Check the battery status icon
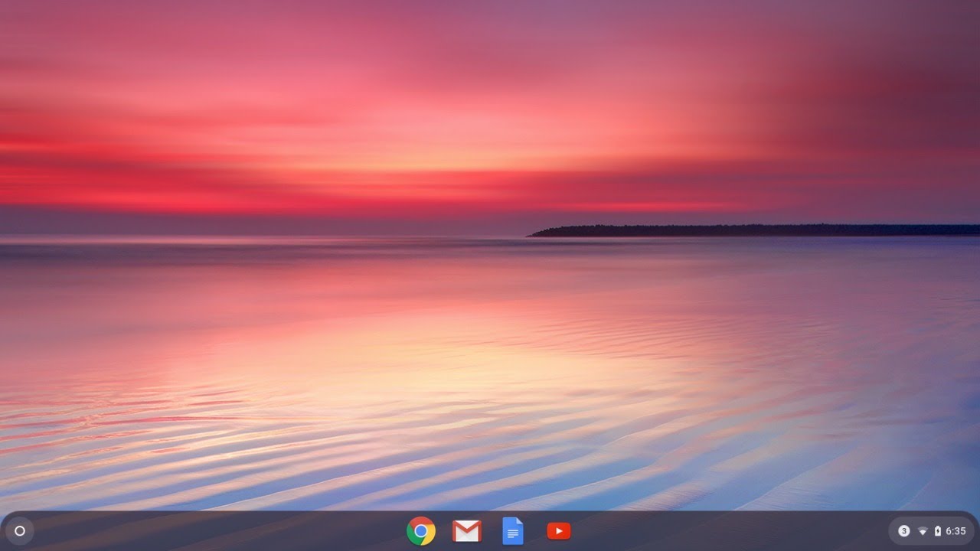The image size is (980, 551). coord(937,531)
